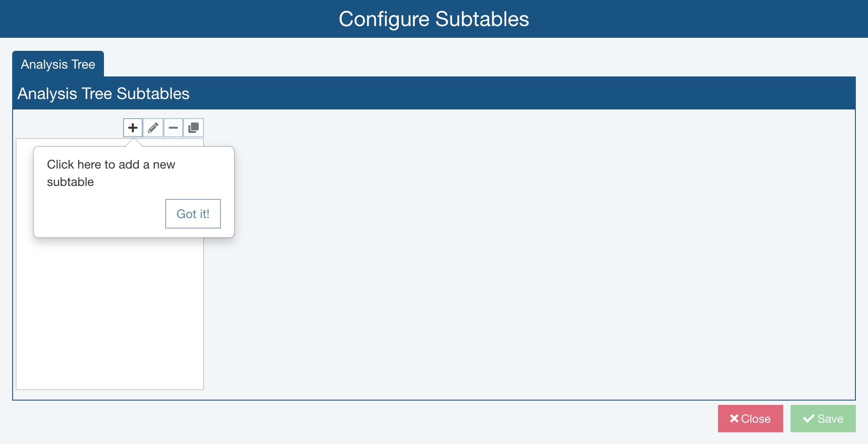Screen dimensions: 868x444
Task: Save the subtable configuration
Action: (823, 418)
